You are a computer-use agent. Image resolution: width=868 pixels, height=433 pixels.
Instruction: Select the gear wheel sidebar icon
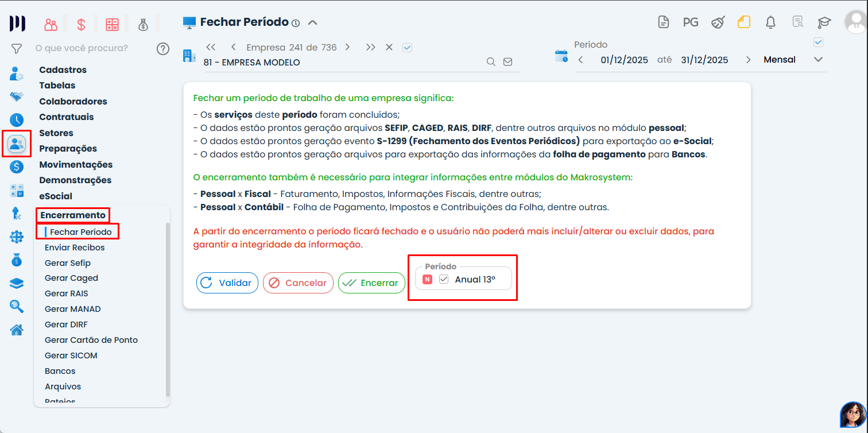(17, 237)
